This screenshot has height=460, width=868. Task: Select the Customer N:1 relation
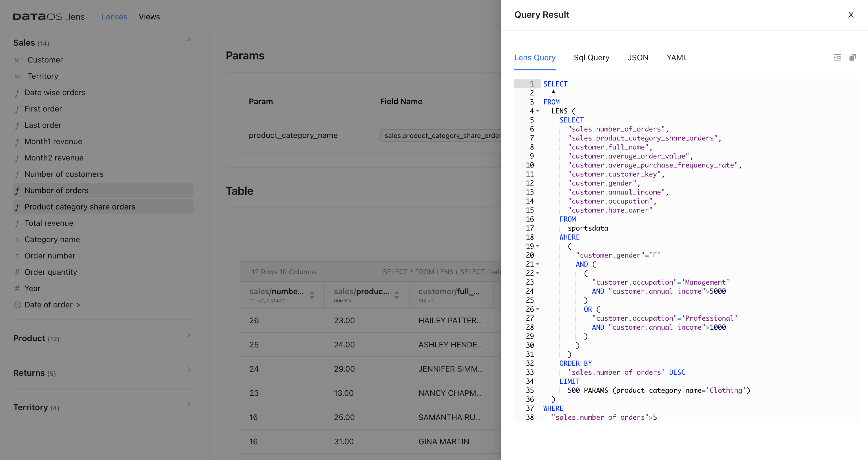tap(103, 60)
